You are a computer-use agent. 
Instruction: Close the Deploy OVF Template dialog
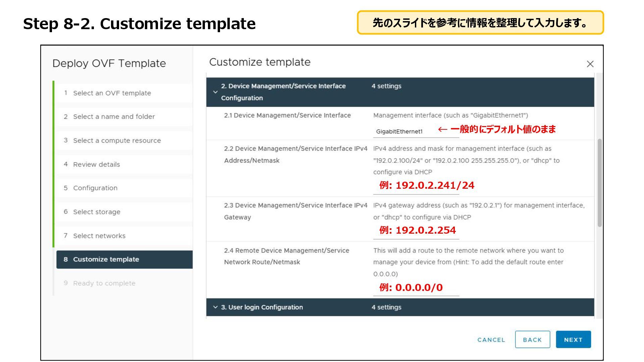[590, 64]
